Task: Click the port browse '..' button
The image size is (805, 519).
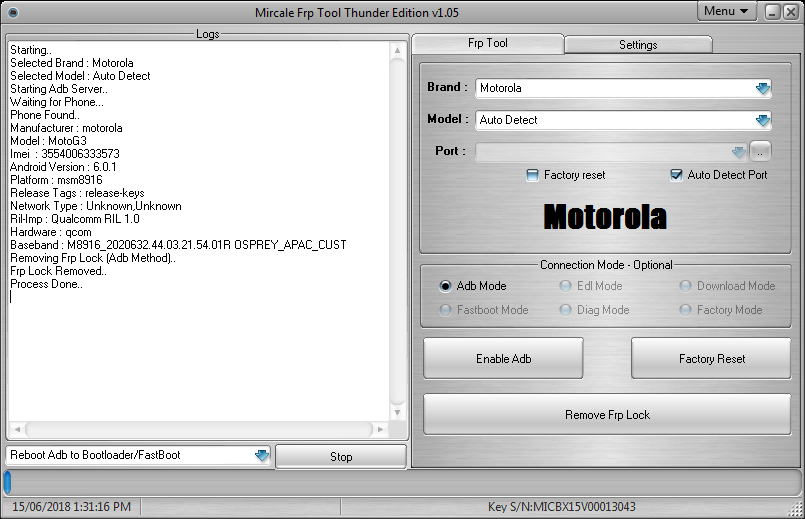Action: (760, 151)
